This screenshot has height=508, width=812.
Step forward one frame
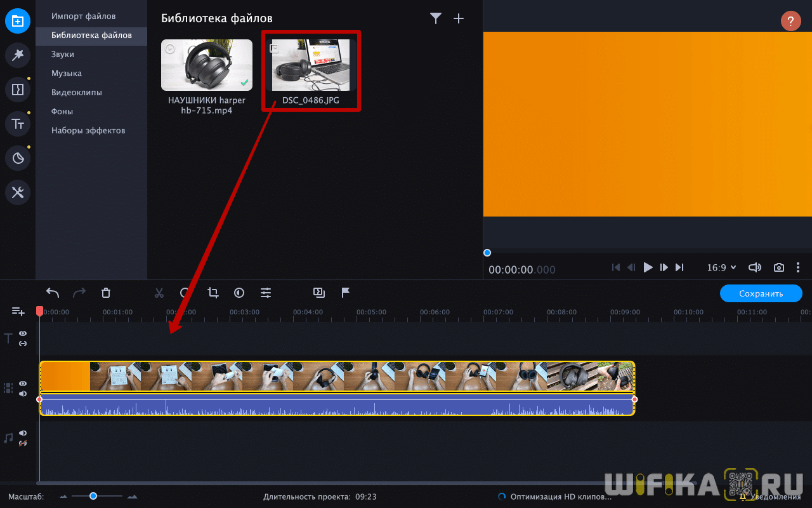click(664, 267)
